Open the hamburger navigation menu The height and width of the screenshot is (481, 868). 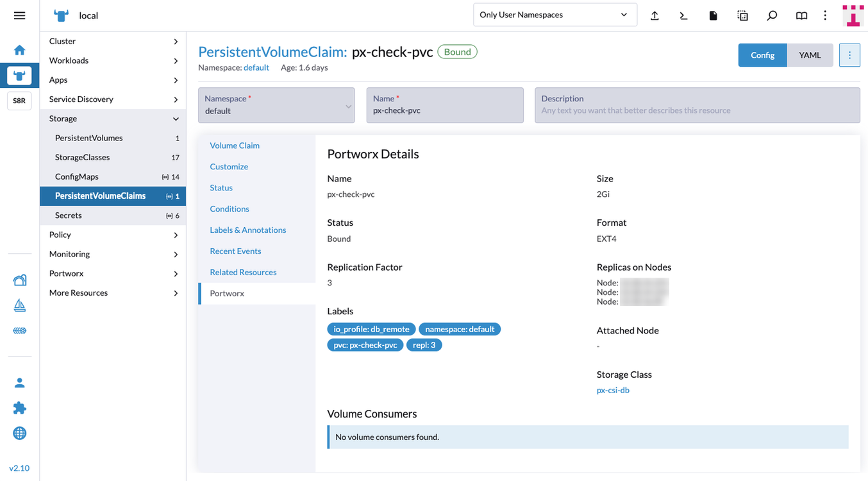click(x=19, y=15)
